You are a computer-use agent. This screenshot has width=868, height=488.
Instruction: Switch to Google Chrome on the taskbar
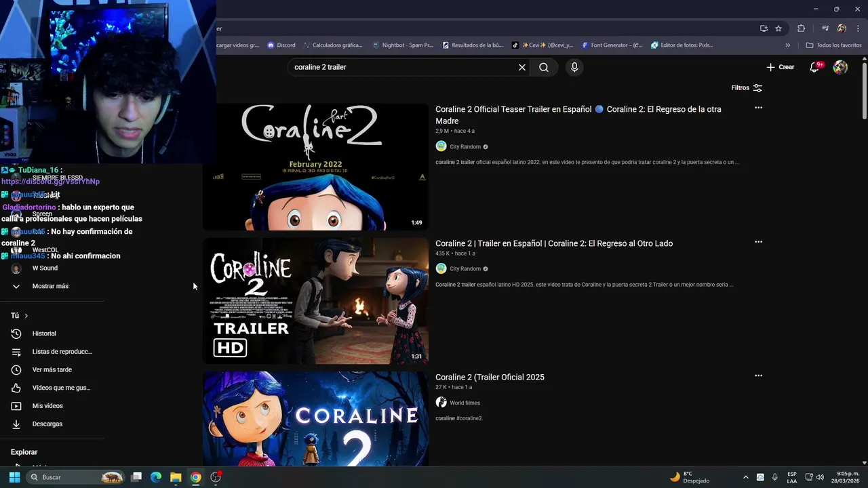[195, 477]
